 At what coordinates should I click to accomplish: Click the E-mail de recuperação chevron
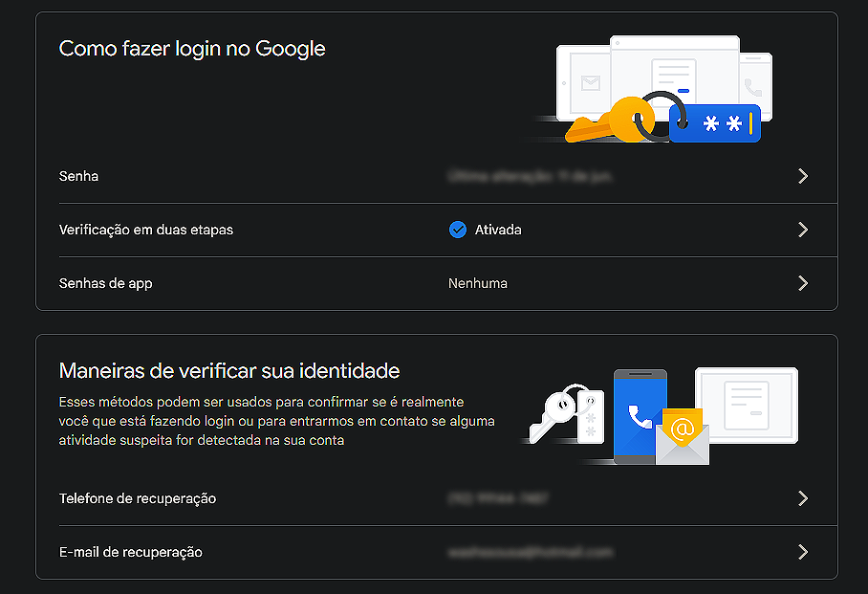pyautogui.click(x=803, y=552)
